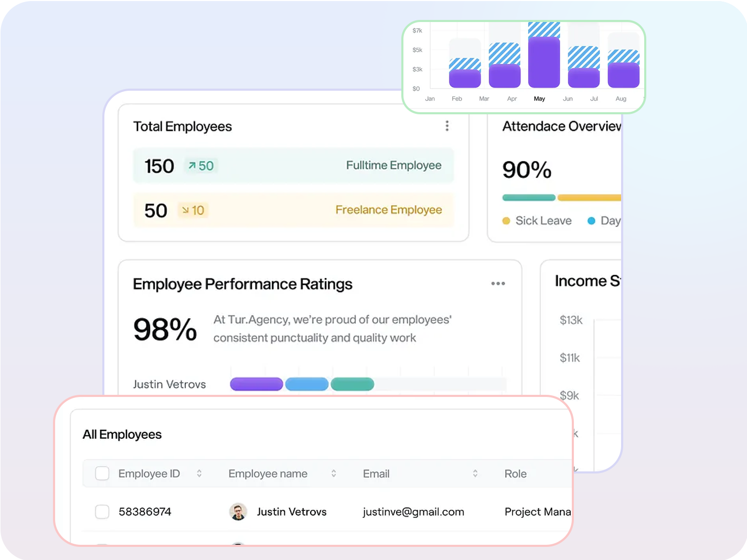Image resolution: width=747 pixels, height=560 pixels.
Task: Select the Role column header
Action: tap(515, 474)
